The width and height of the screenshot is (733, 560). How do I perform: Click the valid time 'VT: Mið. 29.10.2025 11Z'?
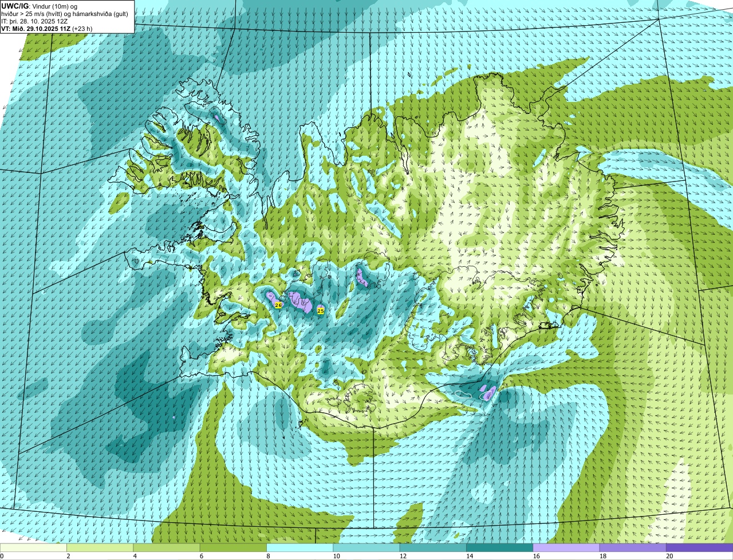(x=36, y=28)
